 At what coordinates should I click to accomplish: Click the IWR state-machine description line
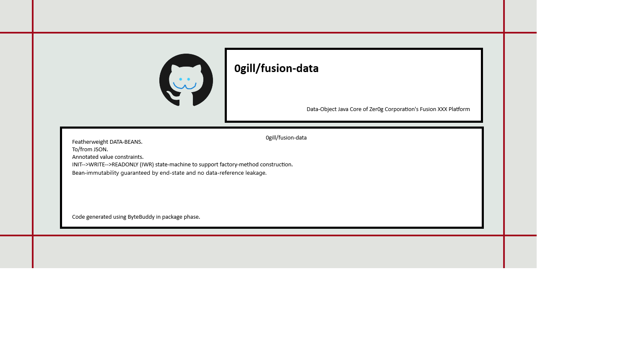(x=182, y=164)
